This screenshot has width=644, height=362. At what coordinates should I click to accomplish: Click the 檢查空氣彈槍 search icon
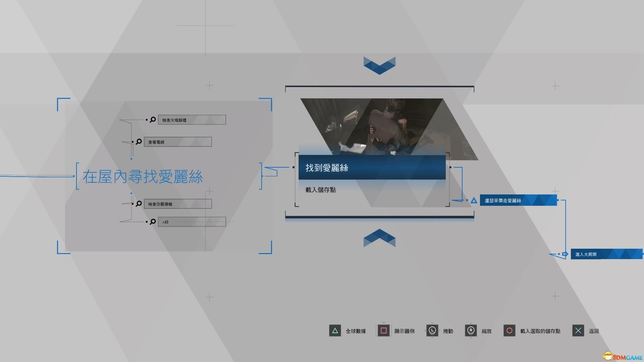point(138,204)
